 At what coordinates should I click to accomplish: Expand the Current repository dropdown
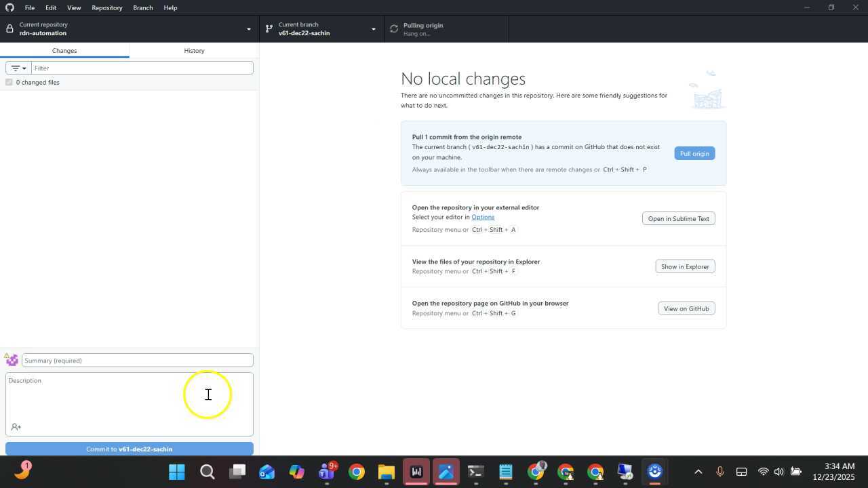coord(129,29)
